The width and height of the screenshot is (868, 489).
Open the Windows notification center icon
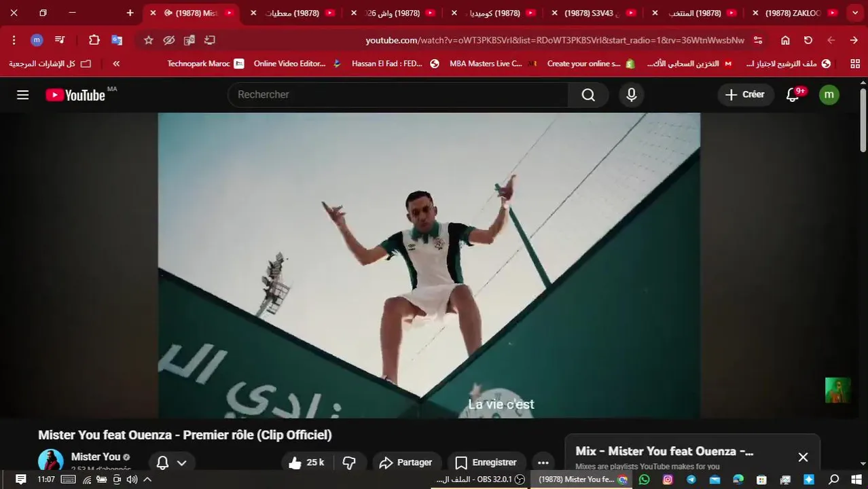coord(20,479)
